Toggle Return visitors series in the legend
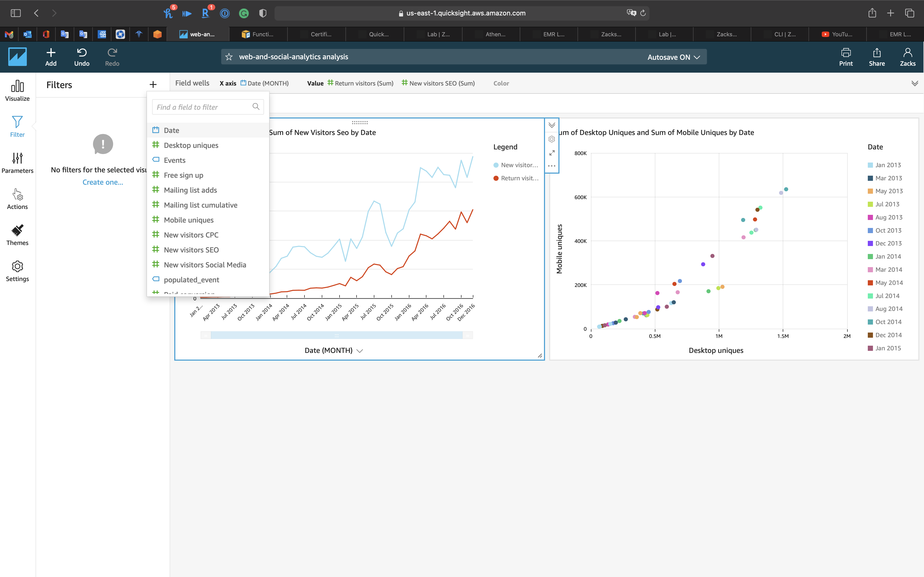Image resolution: width=924 pixels, height=577 pixels. point(515,178)
